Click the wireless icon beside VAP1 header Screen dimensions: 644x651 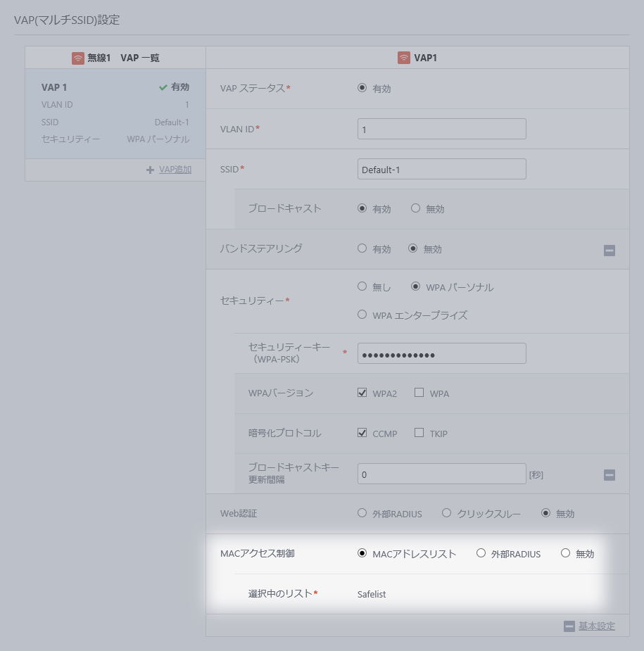[404, 58]
